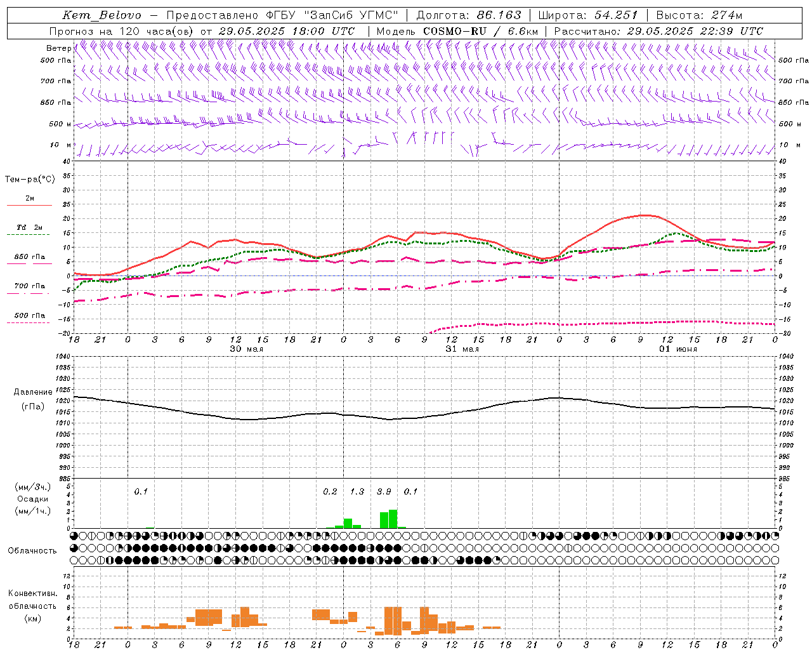Click the 700 гПа temperature legend label
This screenshot has height=650, width=812.
30,286
